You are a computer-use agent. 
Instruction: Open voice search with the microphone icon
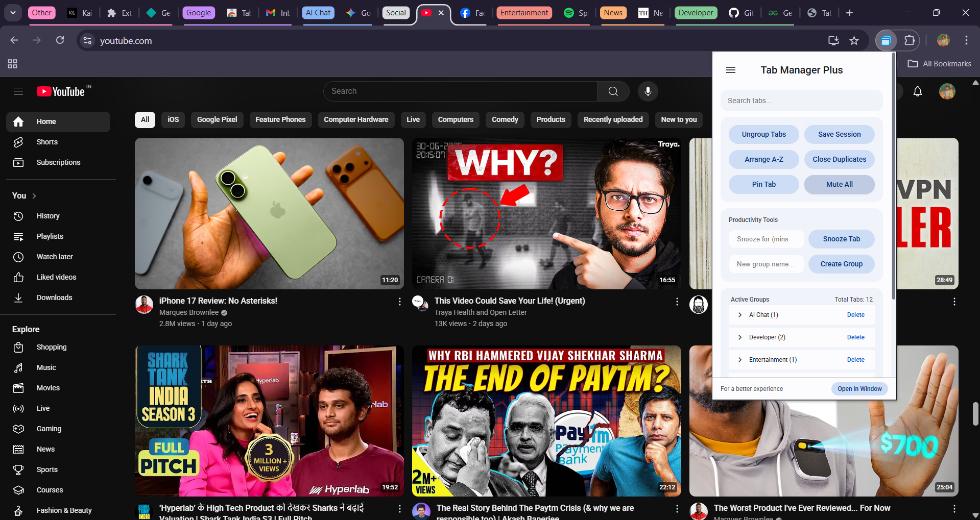[647, 91]
